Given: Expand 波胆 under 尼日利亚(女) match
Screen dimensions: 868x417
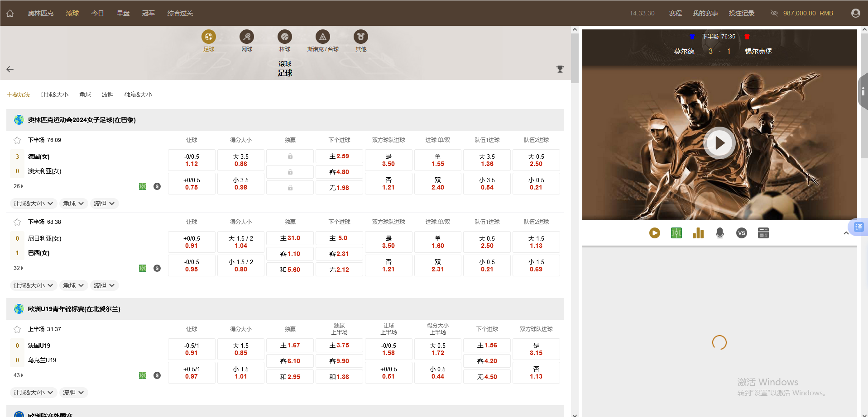Looking at the screenshot, I should click(x=104, y=285).
